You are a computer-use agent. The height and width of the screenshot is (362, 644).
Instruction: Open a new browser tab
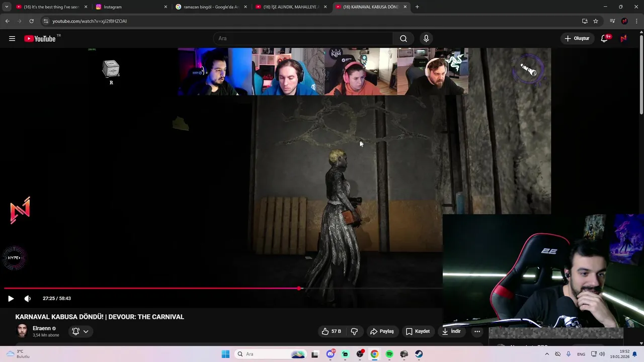[x=417, y=7]
